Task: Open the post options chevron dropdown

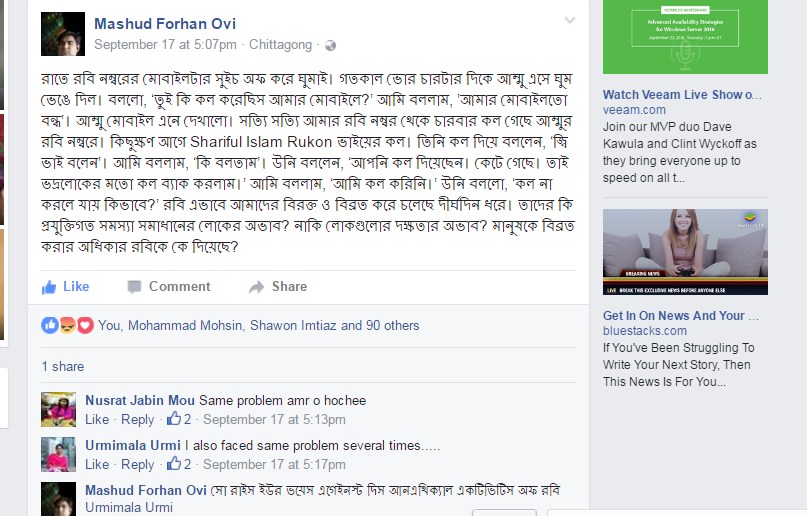Action: pyautogui.click(x=570, y=20)
